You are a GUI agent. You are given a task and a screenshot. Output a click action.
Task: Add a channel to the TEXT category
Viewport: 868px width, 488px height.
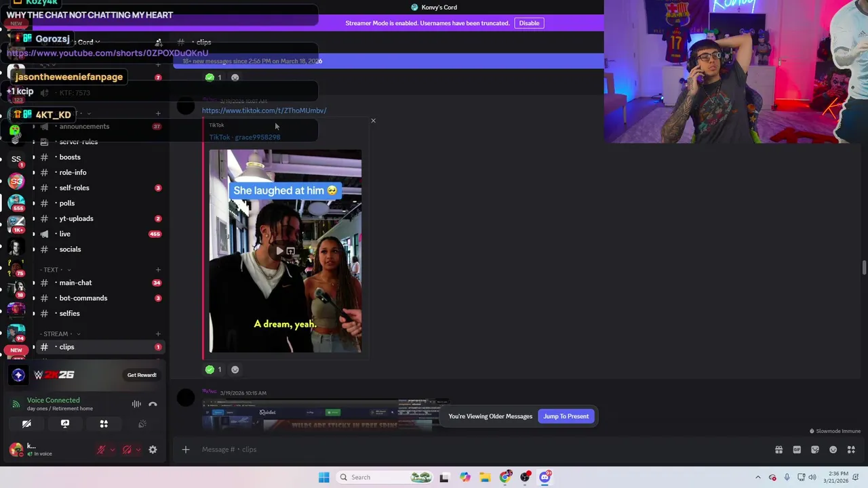[x=158, y=270]
